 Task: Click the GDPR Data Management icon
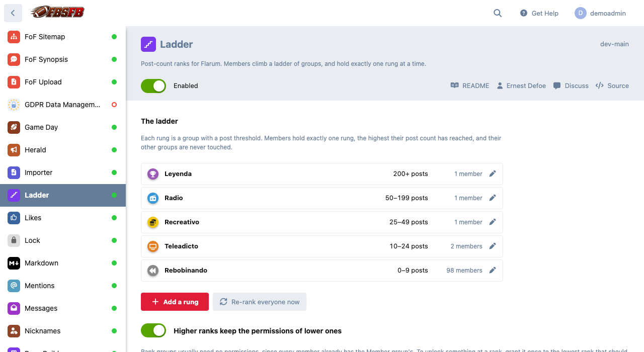pos(14,105)
